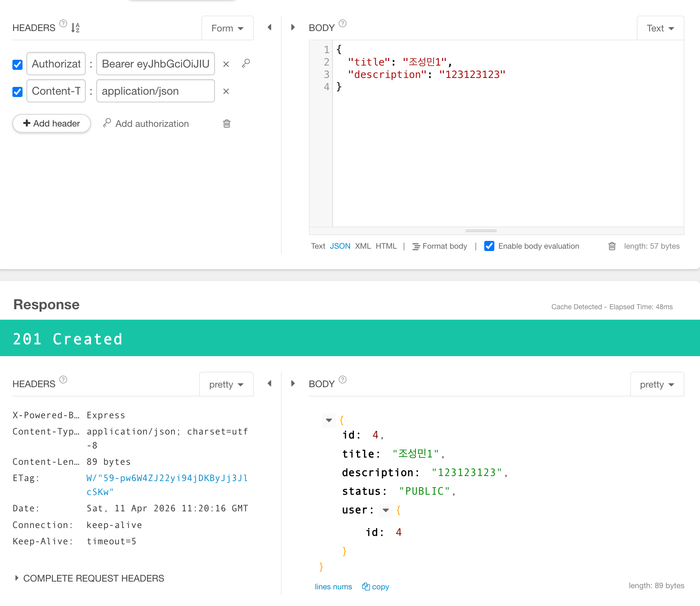Image resolution: width=700 pixels, height=606 pixels.
Task: Uncheck the Authorization header checkbox
Action: (17, 64)
